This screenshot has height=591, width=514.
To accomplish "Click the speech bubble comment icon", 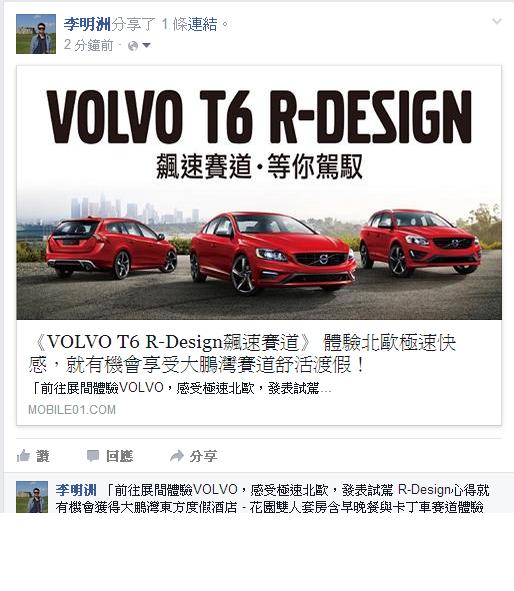I will pos(93,456).
